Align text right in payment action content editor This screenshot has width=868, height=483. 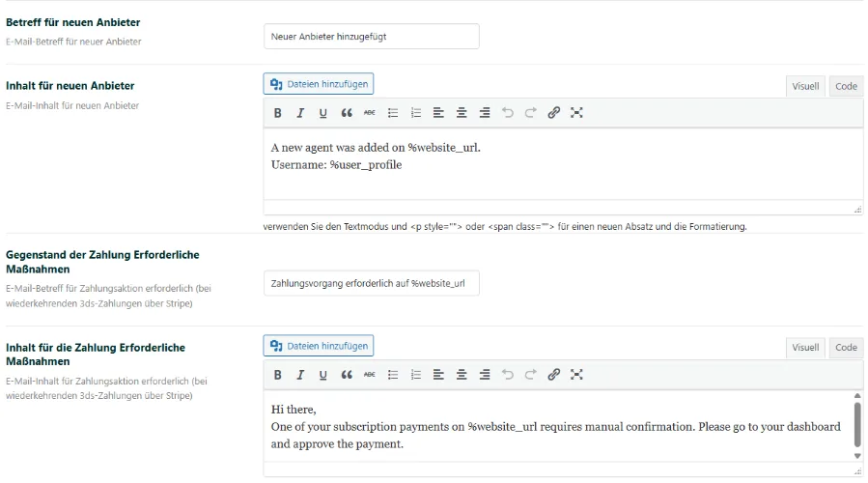(485, 375)
